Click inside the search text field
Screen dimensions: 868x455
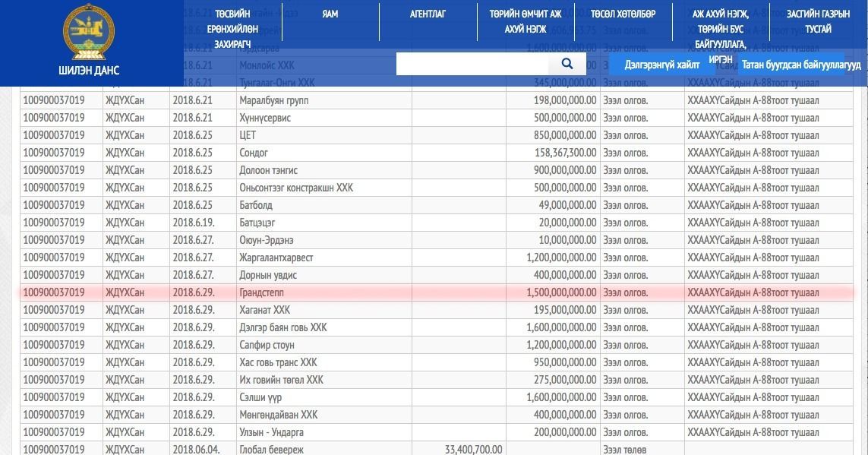click(x=471, y=64)
